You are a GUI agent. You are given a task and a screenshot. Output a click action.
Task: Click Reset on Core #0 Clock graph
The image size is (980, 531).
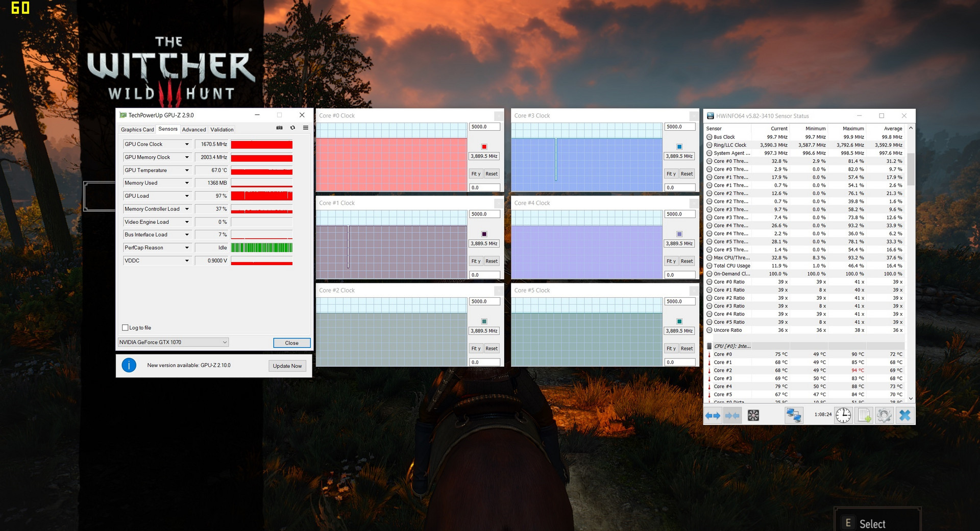pyautogui.click(x=492, y=174)
